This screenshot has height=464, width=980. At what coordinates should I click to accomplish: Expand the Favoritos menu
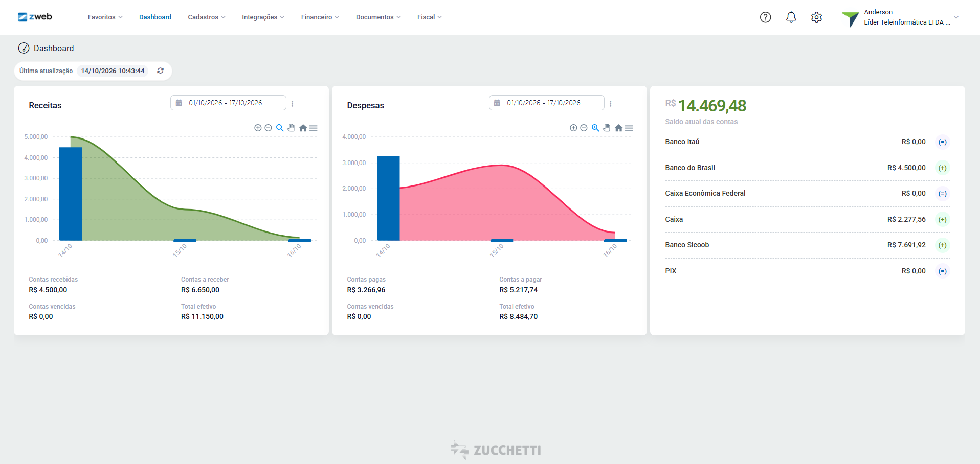coord(105,17)
